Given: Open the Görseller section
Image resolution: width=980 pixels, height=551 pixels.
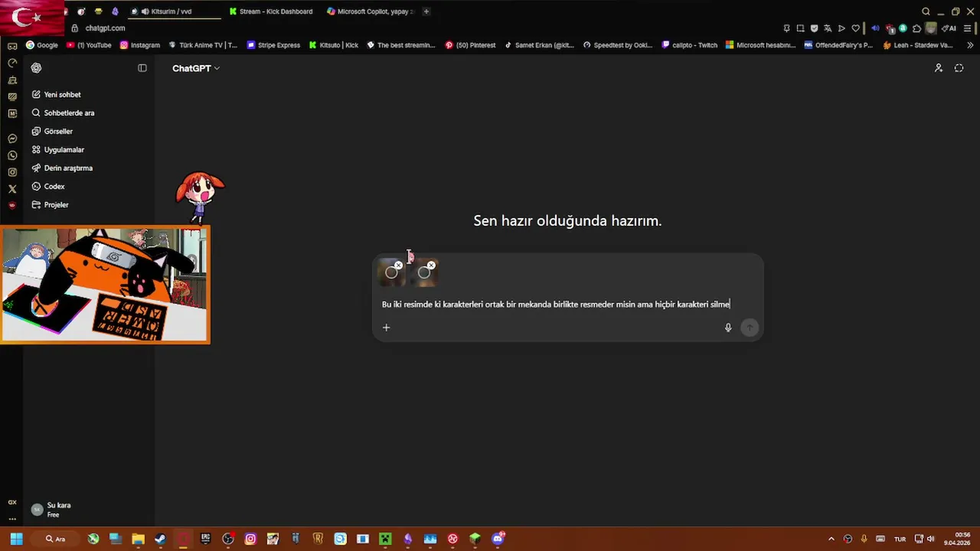Looking at the screenshot, I should click(52, 132).
